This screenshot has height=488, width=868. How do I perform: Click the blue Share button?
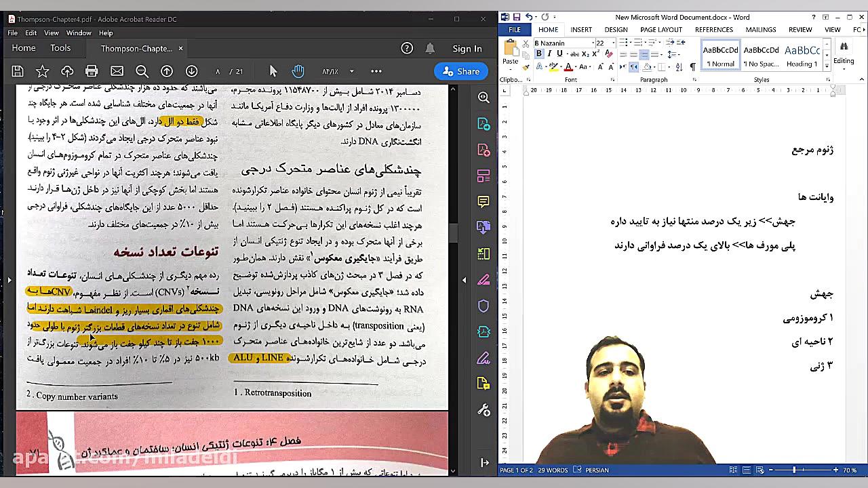pos(461,71)
